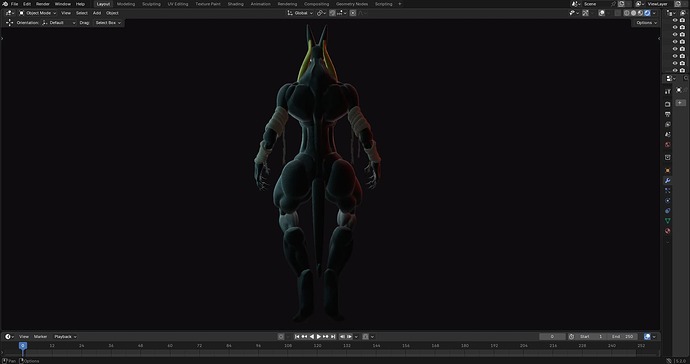Switch to the Modeling workspace tab
The height and width of the screenshot is (364, 690).
click(126, 4)
